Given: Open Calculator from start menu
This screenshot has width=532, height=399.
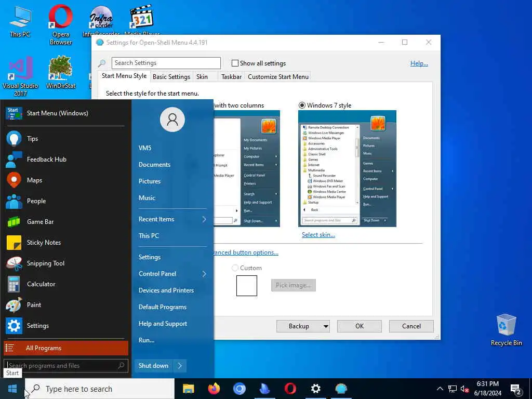Looking at the screenshot, I should point(64,284).
